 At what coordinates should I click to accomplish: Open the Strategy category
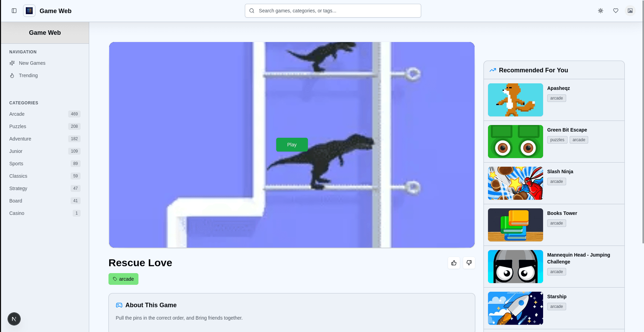point(18,188)
